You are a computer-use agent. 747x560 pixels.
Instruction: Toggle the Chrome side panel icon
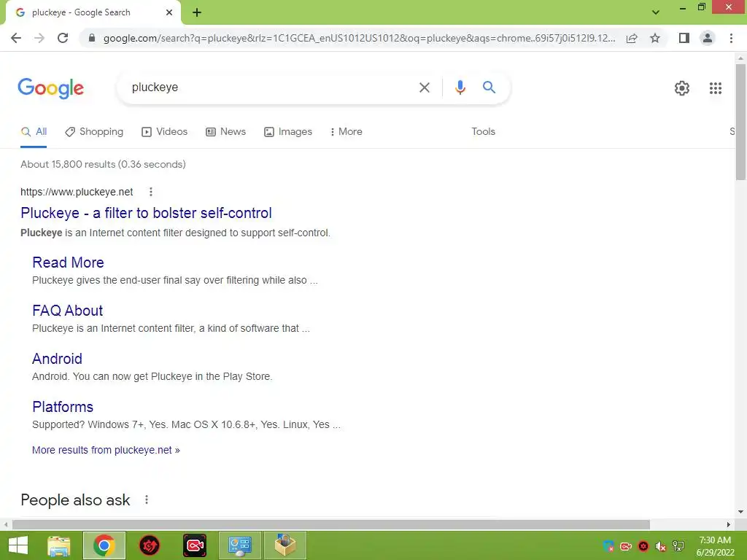click(x=684, y=38)
